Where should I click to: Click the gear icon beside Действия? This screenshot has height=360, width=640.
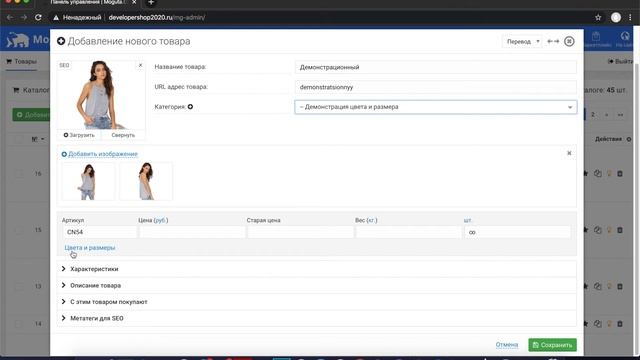tap(629, 139)
